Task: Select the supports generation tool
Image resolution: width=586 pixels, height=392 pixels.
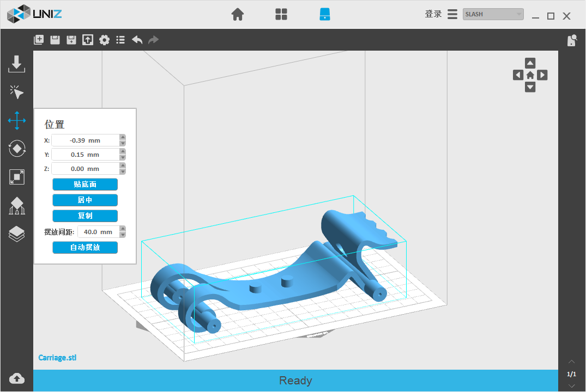Action: pos(17,206)
